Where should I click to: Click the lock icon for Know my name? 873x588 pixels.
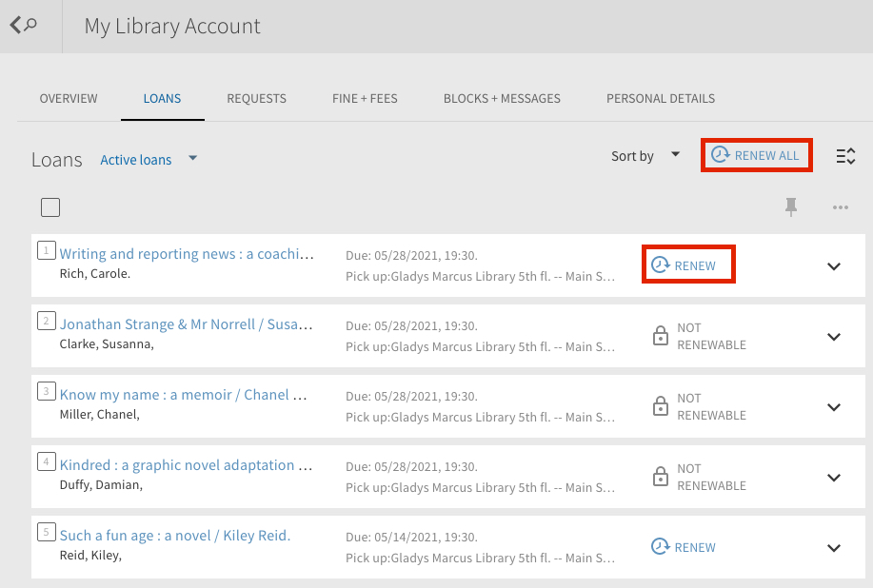[x=661, y=406]
